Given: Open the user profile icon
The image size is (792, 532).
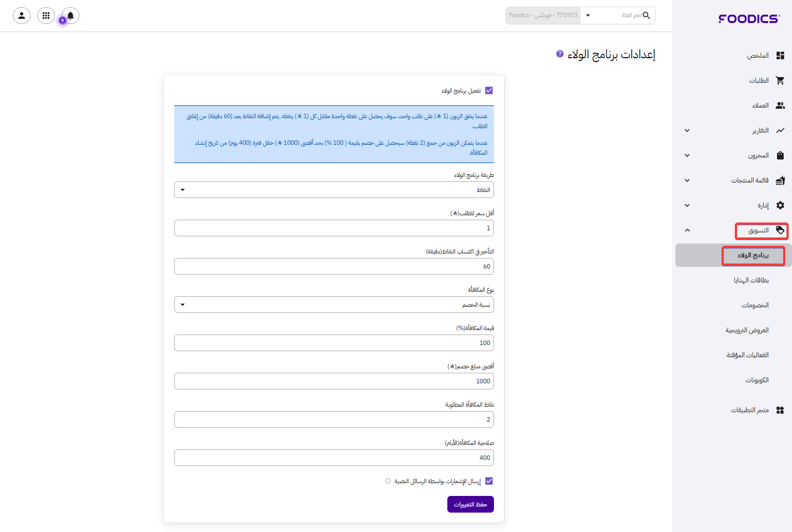Looking at the screenshot, I should pos(22,16).
